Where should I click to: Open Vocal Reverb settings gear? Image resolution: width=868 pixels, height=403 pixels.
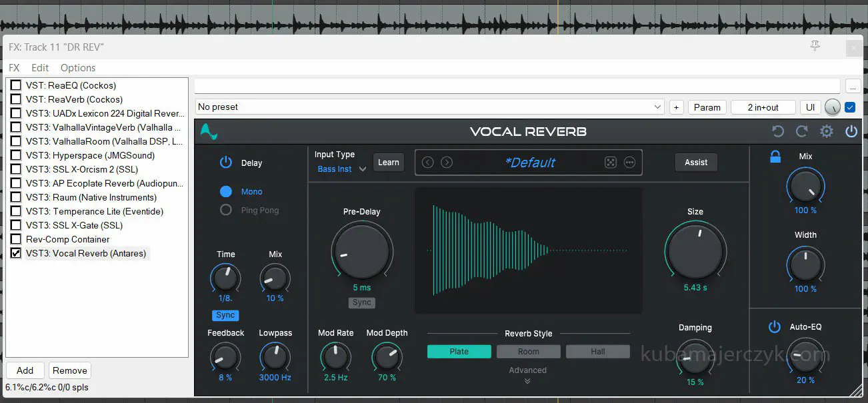pyautogui.click(x=827, y=131)
